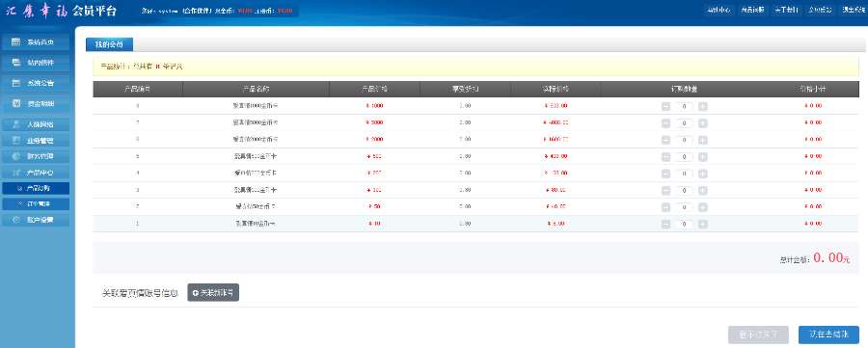Image resolution: width=868 pixels, height=348 pixels.
Task: Open 系统首页 in the sidebar
Action: coord(36,42)
